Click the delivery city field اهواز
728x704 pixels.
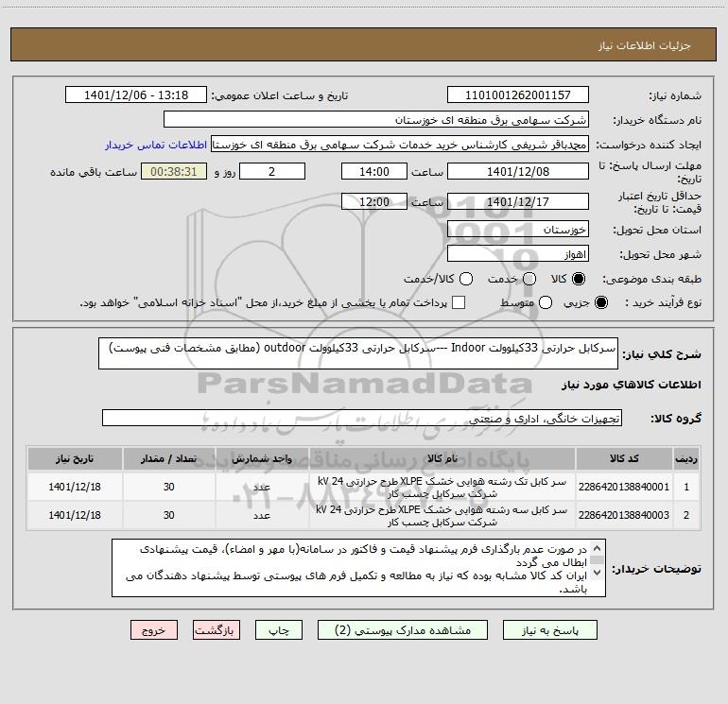[x=518, y=253]
